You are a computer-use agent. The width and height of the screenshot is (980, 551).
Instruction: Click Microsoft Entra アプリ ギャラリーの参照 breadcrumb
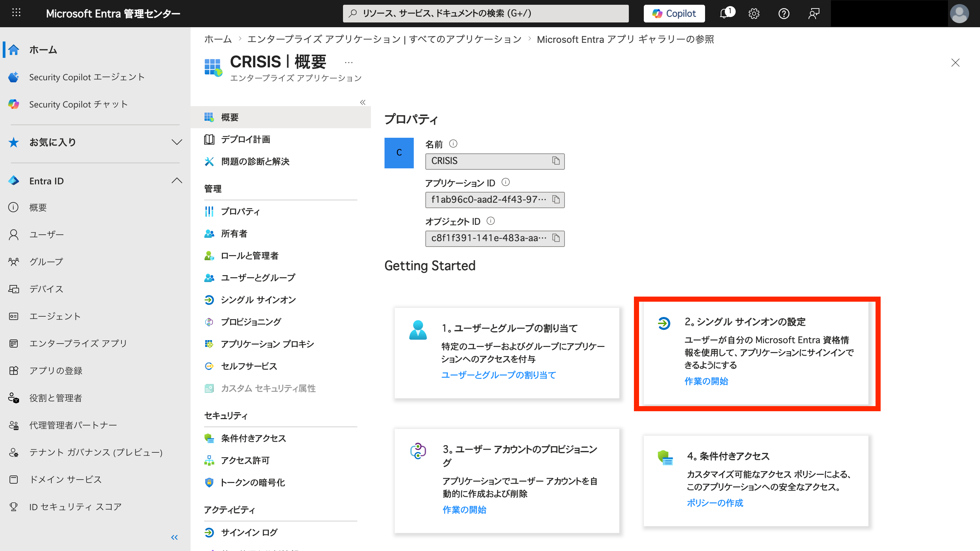[625, 39]
